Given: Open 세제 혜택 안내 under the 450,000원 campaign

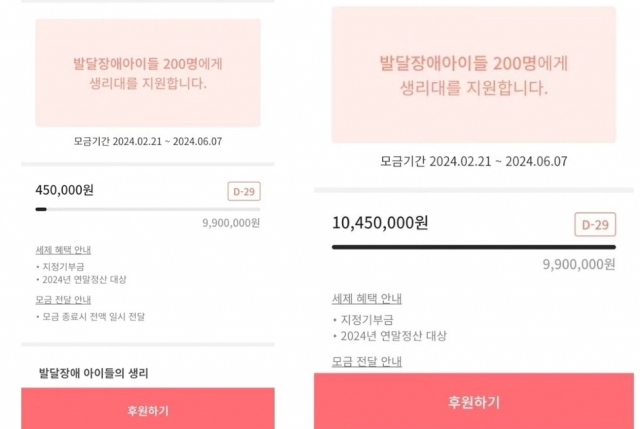Looking at the screenshot, I should tap(63, 249).
